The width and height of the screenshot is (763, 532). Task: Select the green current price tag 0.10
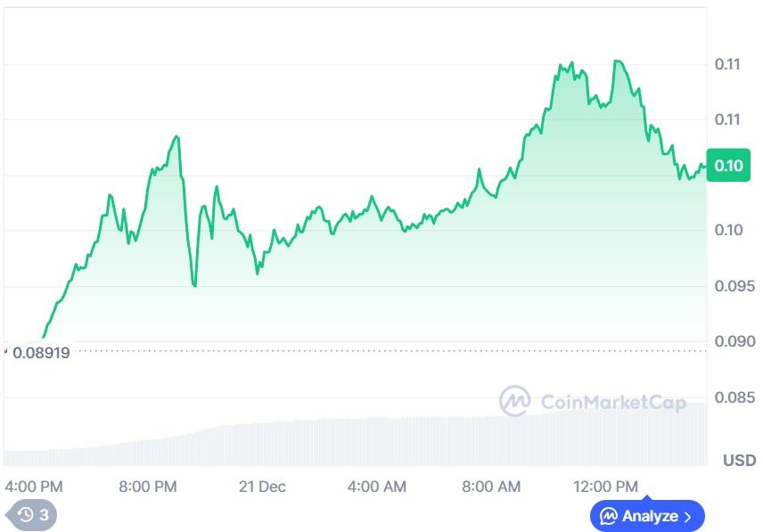pos(729,167)
